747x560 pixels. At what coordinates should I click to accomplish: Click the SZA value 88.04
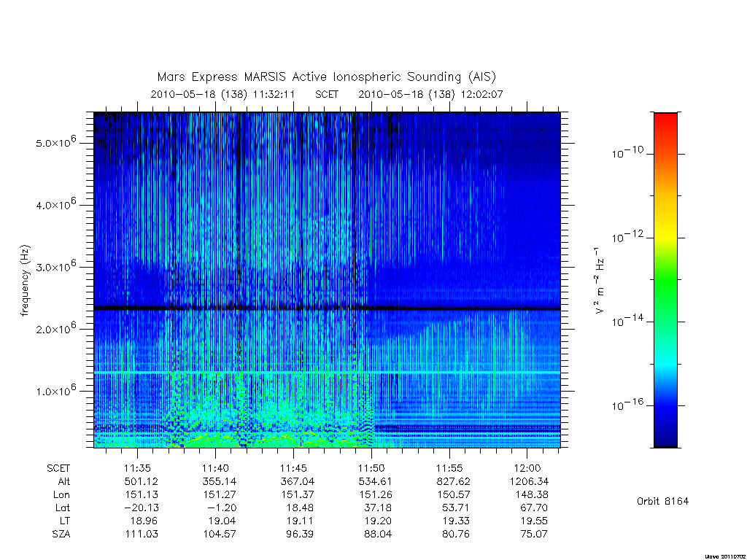[379, 534]
